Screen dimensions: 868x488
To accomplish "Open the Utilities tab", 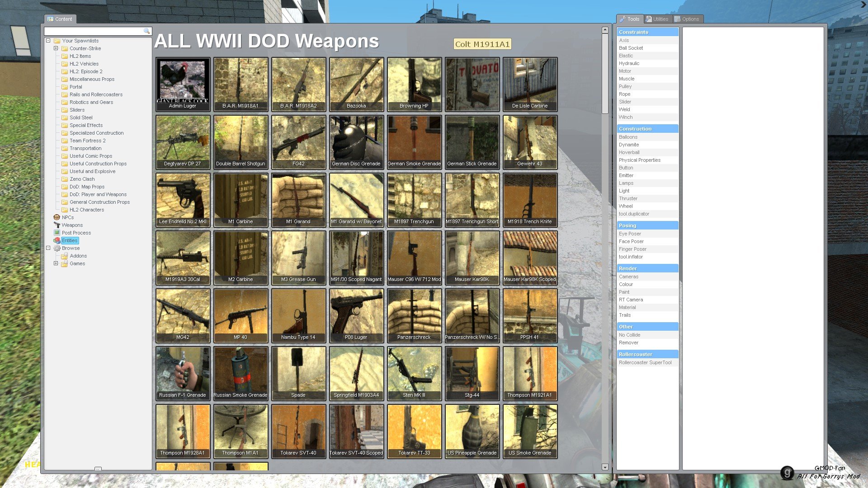I will (657, 19).
